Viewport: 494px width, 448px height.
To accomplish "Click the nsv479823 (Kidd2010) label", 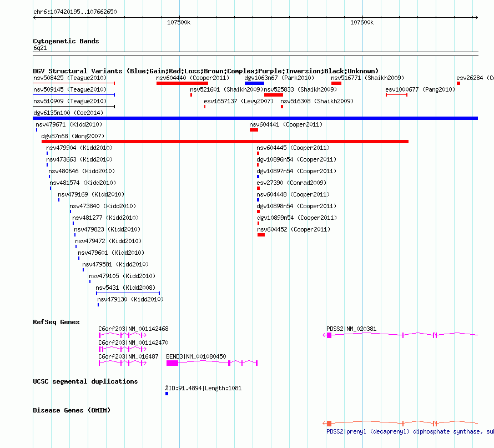I will pyautogui.click(x=107, y=229).
